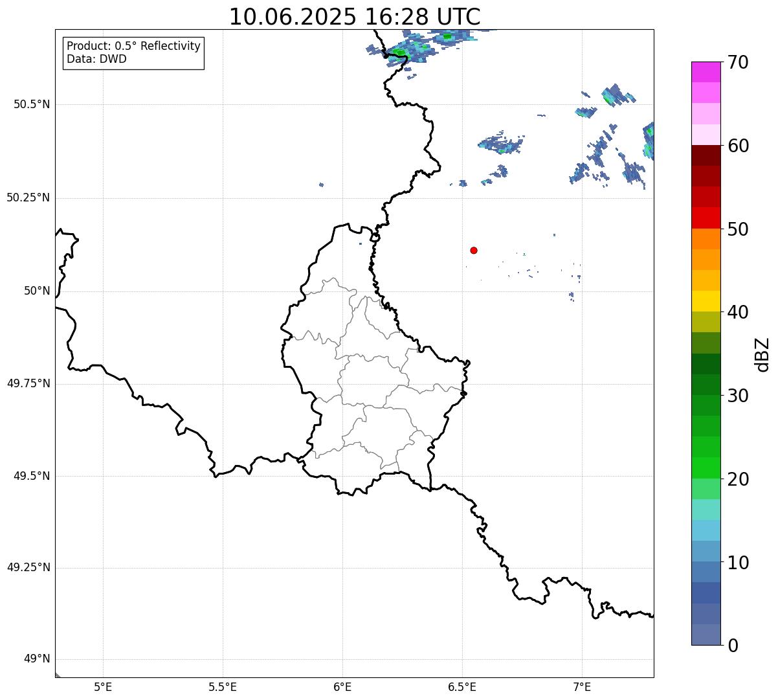Pick the bottom grey-blue segment at 0

(x=706, y=635)
